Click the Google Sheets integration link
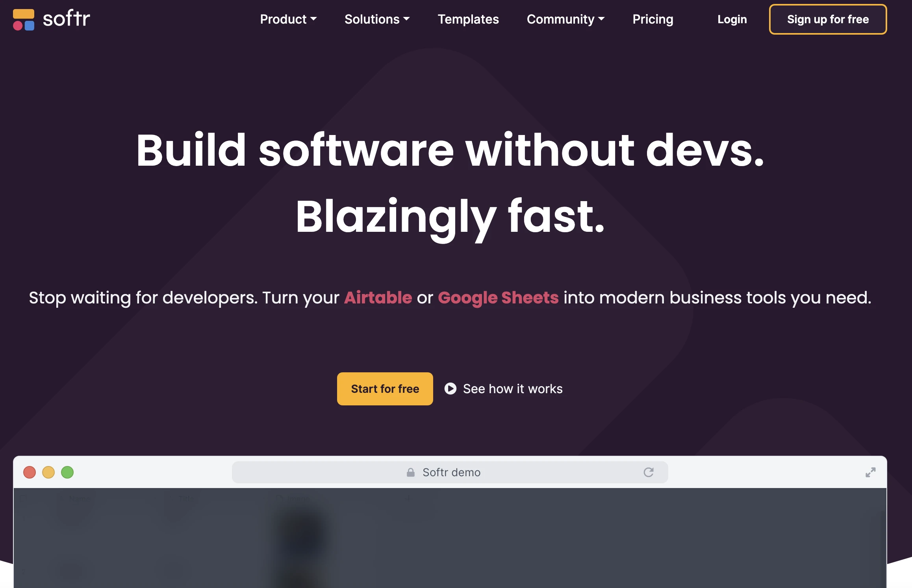912x588 pixels. (499, 298)
